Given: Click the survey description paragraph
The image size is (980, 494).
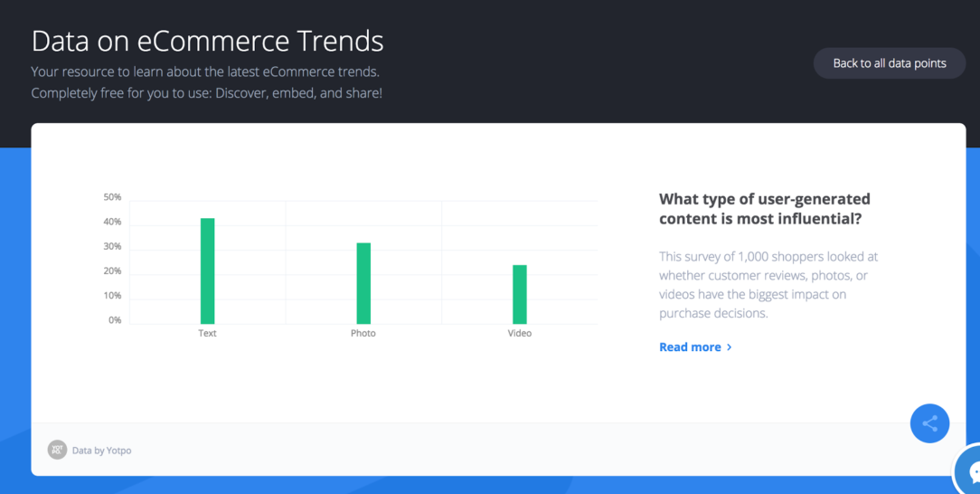Looking at the screenshot, I should [x=768, y=284].
